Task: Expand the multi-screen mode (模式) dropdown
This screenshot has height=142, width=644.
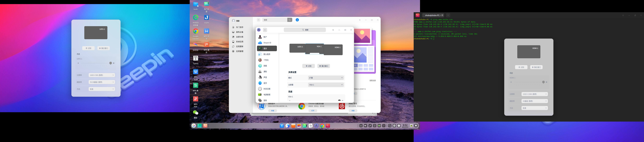Action: click(326, 78)
